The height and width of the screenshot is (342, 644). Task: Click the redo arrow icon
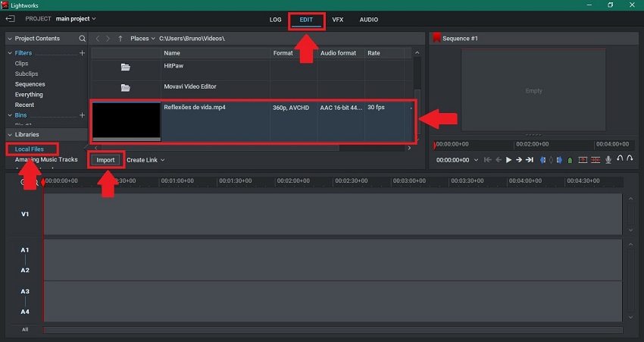pos(630,159)
